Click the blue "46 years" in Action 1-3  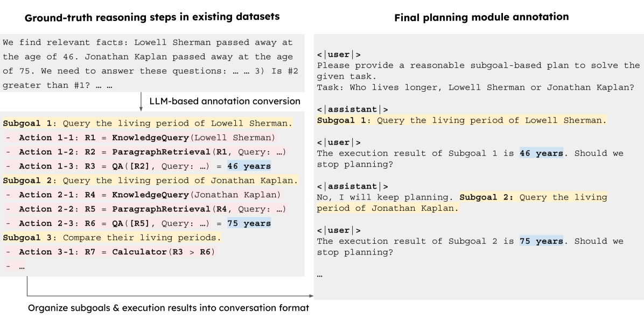pyautogui.click(x=249, y=166)
